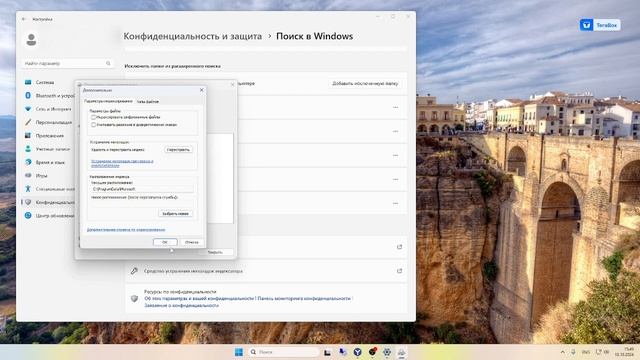Click the taskbar Поиск search box
This screenshot has width=640, height=360.
tap(283, 352)
